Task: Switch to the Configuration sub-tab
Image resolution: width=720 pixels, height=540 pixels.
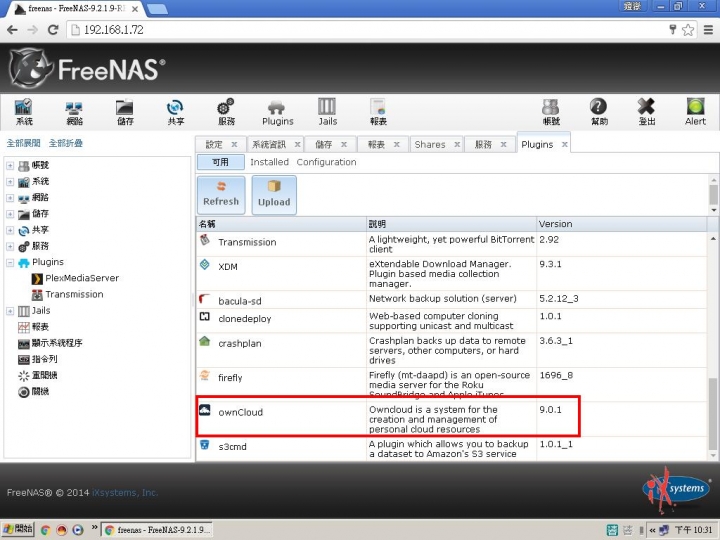Action: [326, 162]
